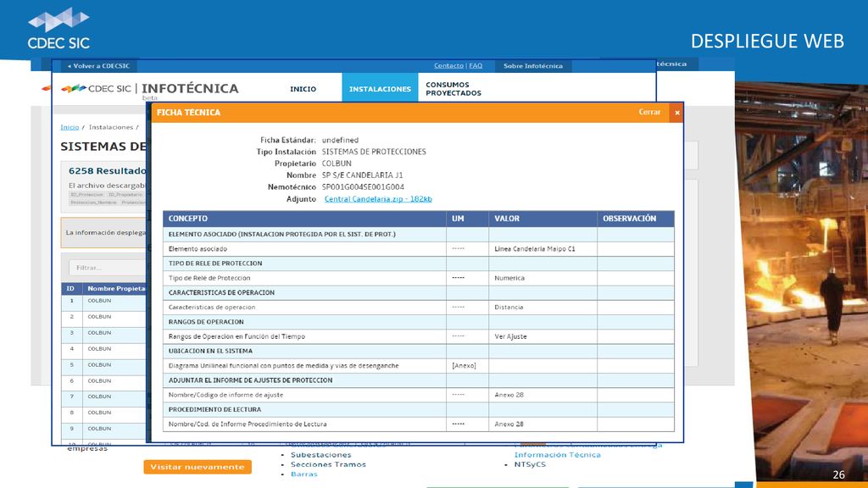Open the Subestaciones link

point(320,455)
